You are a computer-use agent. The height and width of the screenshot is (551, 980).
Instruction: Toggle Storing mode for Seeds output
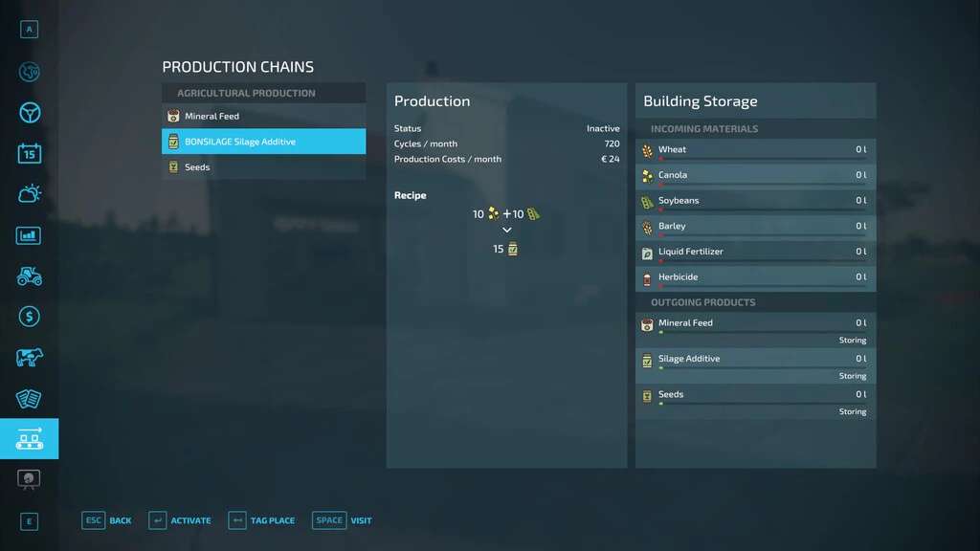tap(852, 411)
